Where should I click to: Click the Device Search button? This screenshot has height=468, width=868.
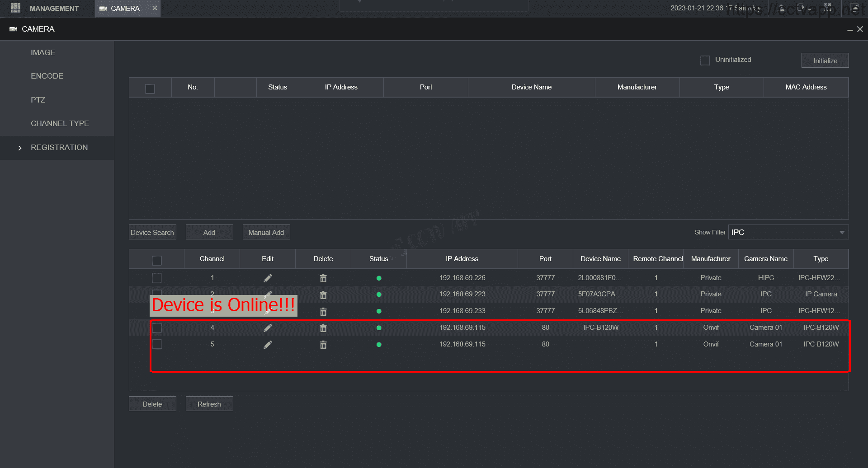pos(152,232)
